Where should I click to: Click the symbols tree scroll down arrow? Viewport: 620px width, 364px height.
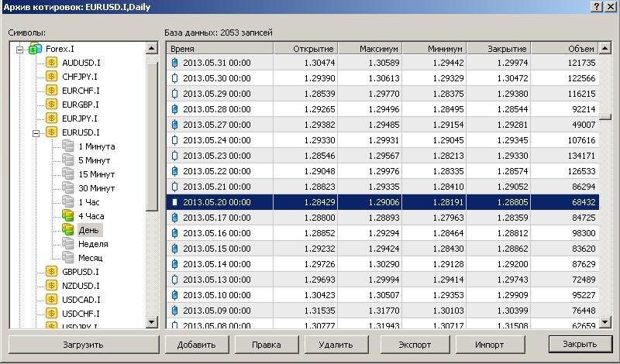coord(152,322)
